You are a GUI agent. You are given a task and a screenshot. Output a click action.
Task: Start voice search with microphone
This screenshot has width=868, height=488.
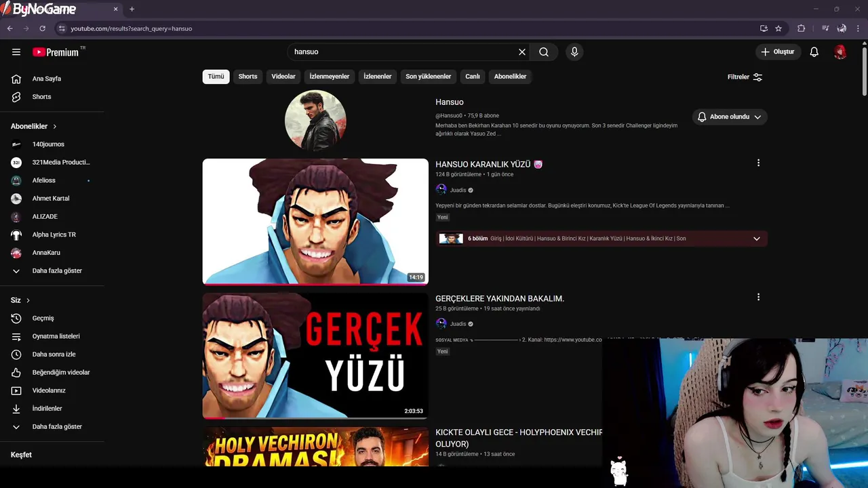coord(574,52)
